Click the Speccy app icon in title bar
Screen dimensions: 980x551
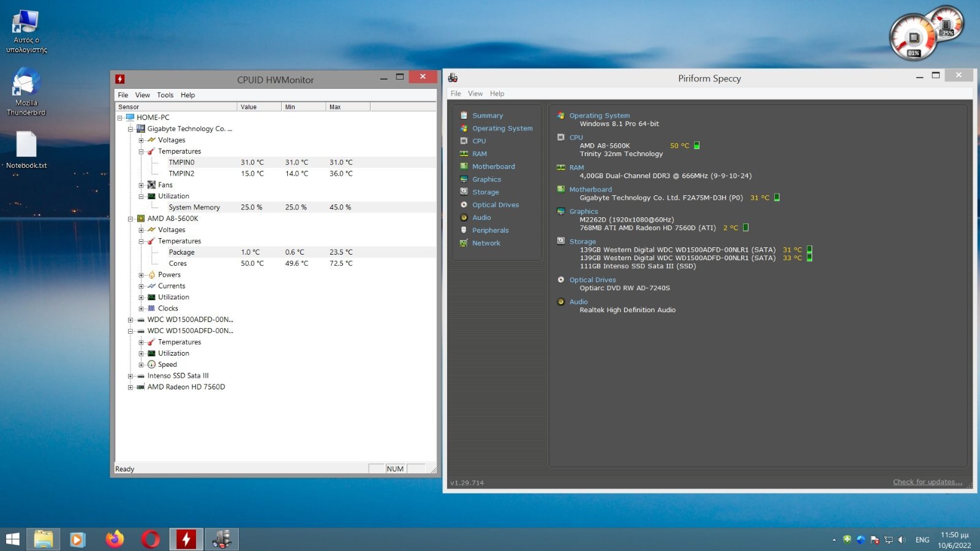coord(453,78)
